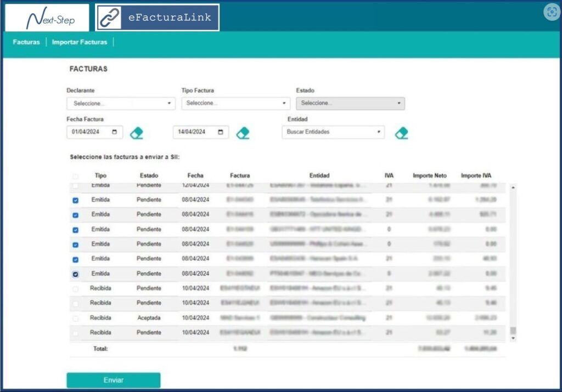Image resolution: width=562 pixels, height=392 pixels.
Task: Go to the Importar Facturas menu item
Action: point(80,42)
